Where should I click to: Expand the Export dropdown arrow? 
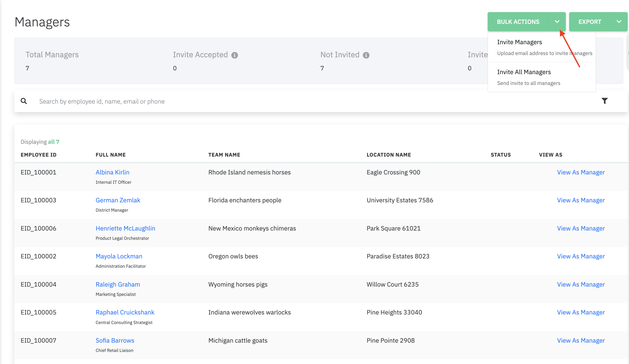point(619,22)
